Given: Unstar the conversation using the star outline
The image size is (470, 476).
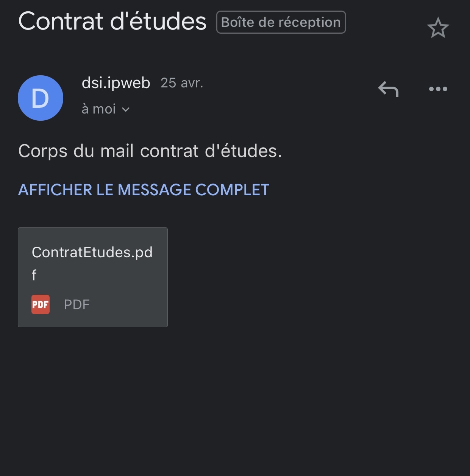Looking at the screenshot, I should coord(438,28).
